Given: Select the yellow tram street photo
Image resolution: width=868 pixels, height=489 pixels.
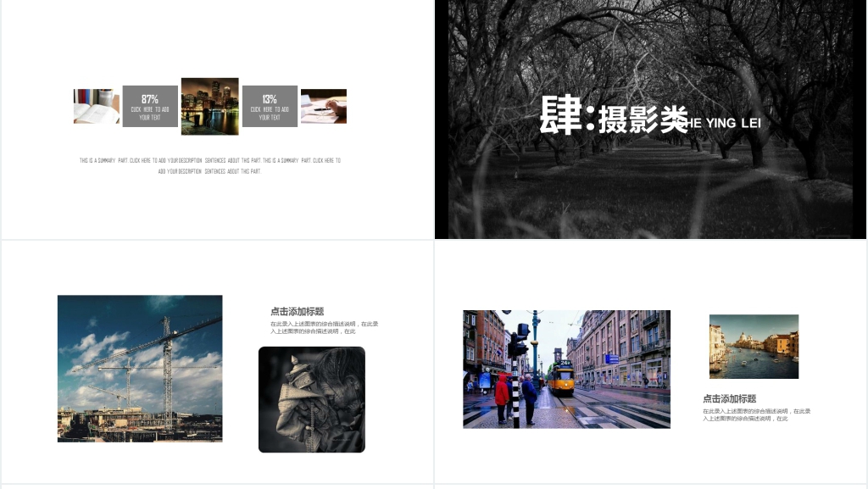Looking at the screenshot, I should click(566, 369).
